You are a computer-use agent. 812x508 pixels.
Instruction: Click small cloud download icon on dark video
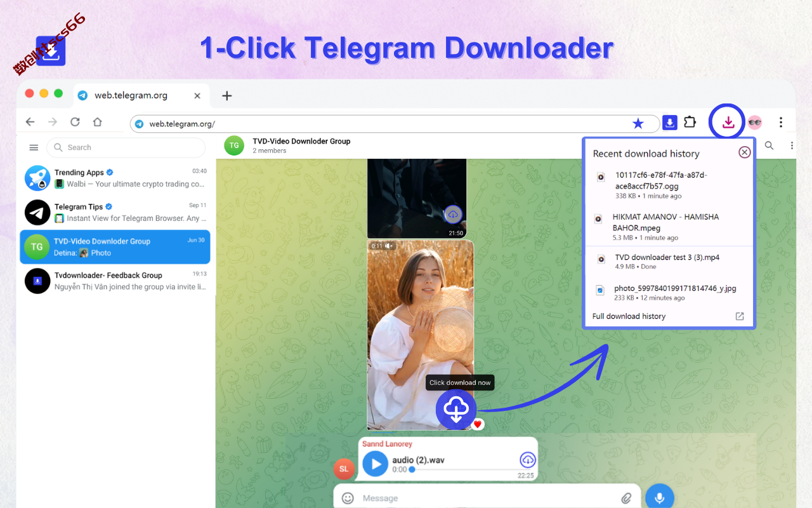pyautogui.click(x=453, y=215)
